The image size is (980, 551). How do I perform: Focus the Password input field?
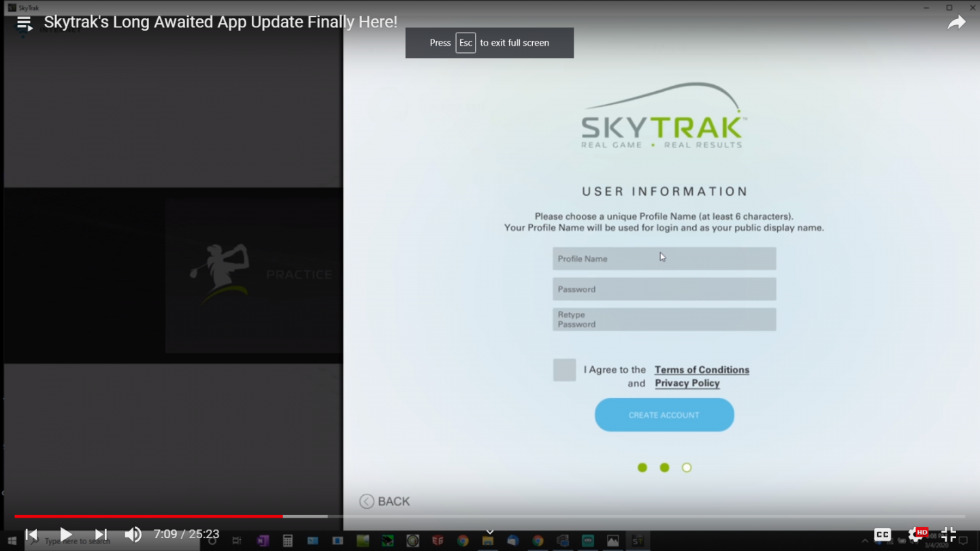pyautogui.click(x=664, y=289)
